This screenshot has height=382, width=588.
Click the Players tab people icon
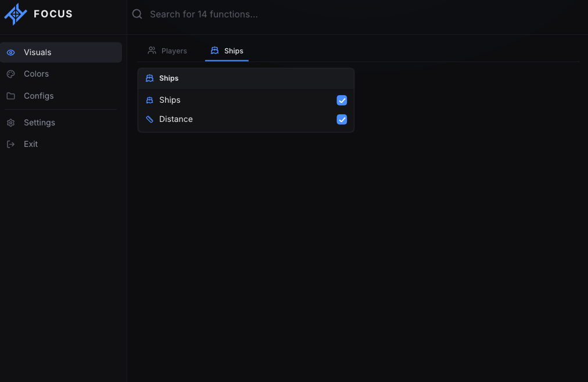[x=152, y=50]
